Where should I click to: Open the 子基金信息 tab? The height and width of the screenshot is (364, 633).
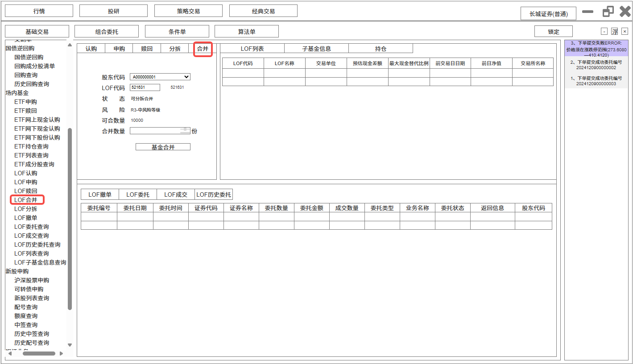(x=316, y=49)
